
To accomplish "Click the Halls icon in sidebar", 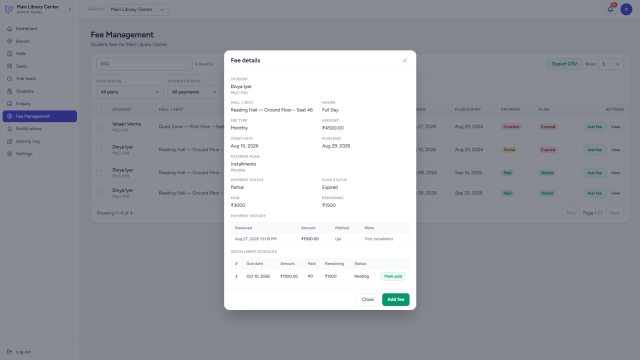I will point(9,53).
